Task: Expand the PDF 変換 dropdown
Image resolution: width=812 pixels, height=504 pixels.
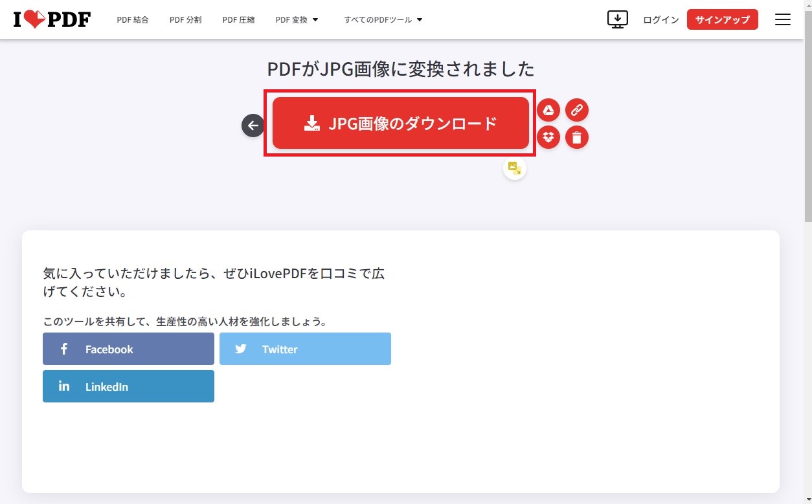Action: [297, 19]
